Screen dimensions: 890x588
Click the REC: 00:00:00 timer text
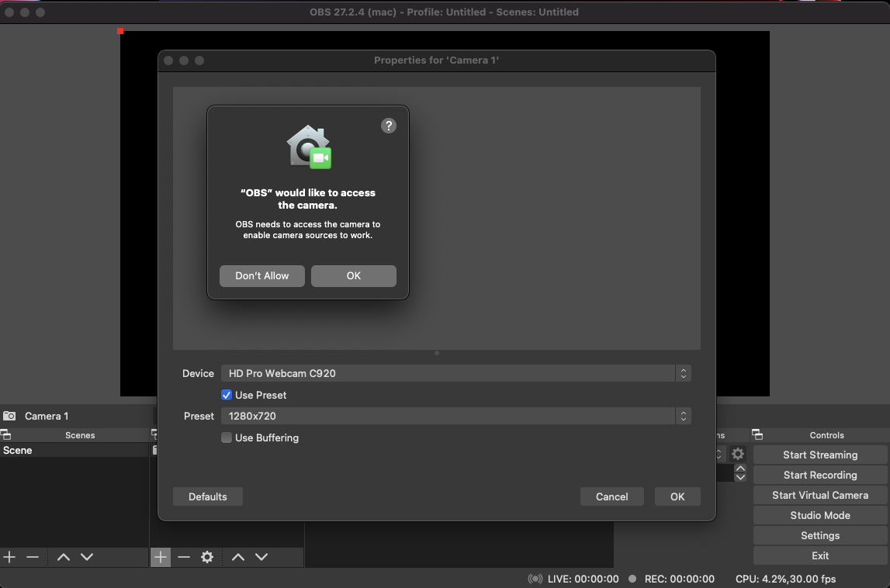680,579
